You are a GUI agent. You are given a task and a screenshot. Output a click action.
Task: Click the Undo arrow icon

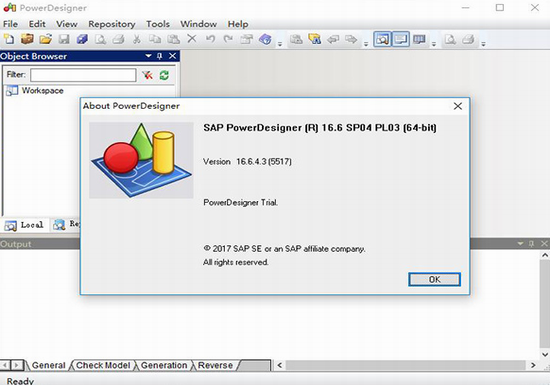210,39
